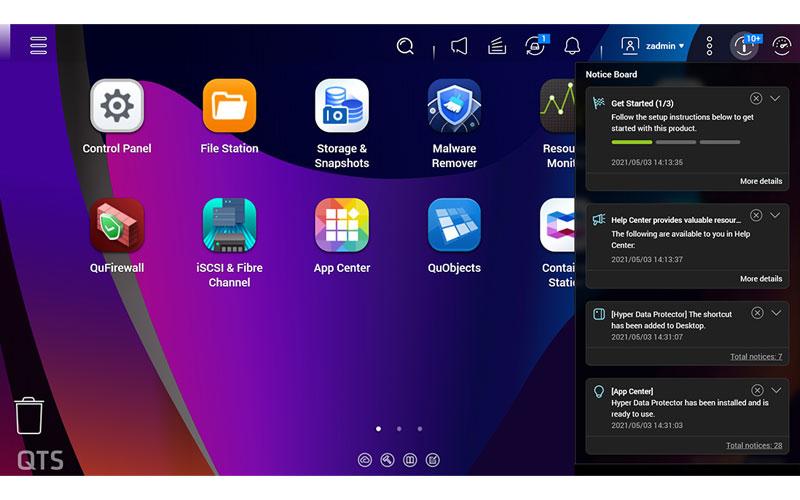Open Total notices: 28 link

pos(754,445)
